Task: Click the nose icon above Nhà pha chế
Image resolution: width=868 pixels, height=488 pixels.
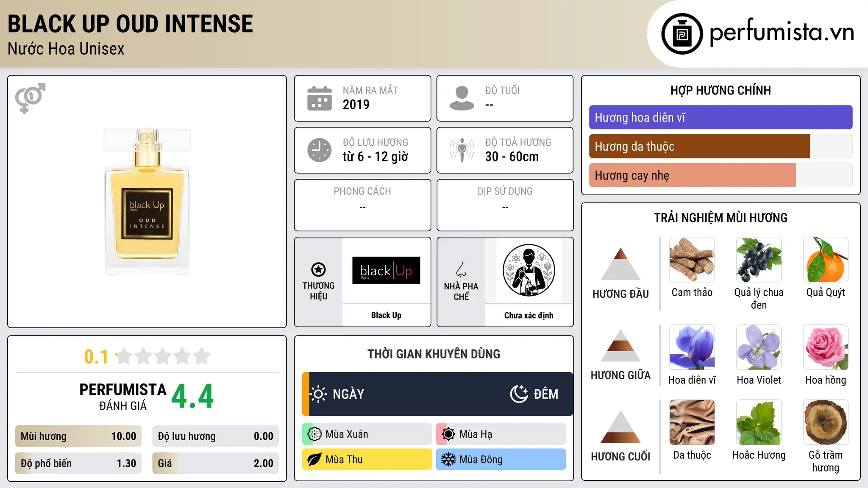Action: [461, 269]
